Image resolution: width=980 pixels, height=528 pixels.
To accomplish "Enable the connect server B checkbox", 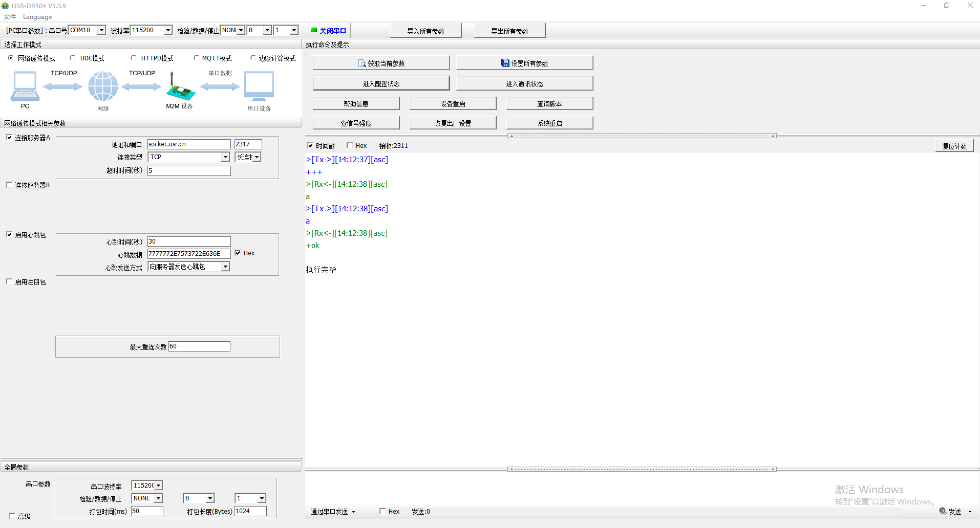I will 9,185.
